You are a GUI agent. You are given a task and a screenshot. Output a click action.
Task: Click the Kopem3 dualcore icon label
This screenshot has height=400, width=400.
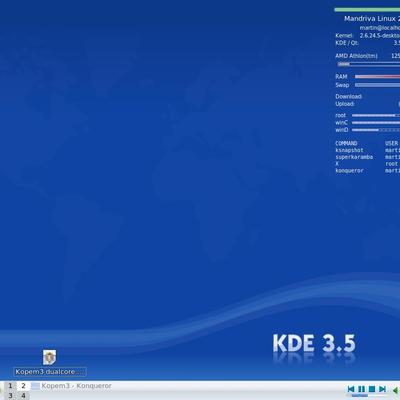[50, 372]
